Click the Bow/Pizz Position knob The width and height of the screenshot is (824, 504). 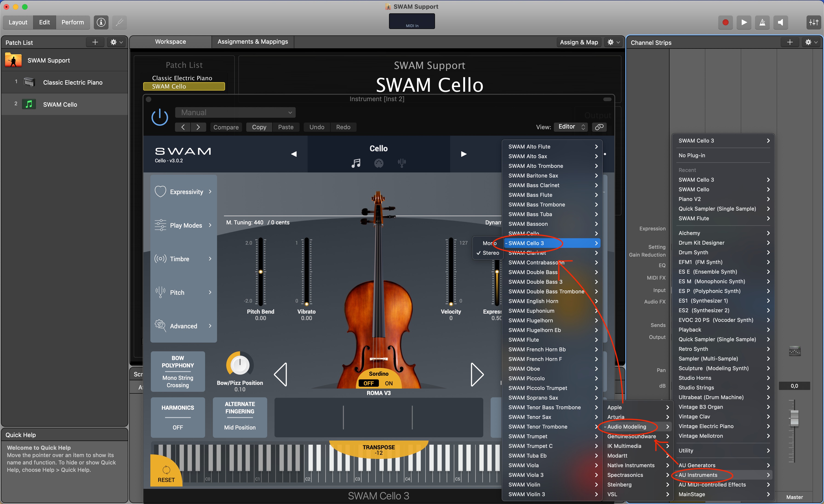click(x=240, y=365)
